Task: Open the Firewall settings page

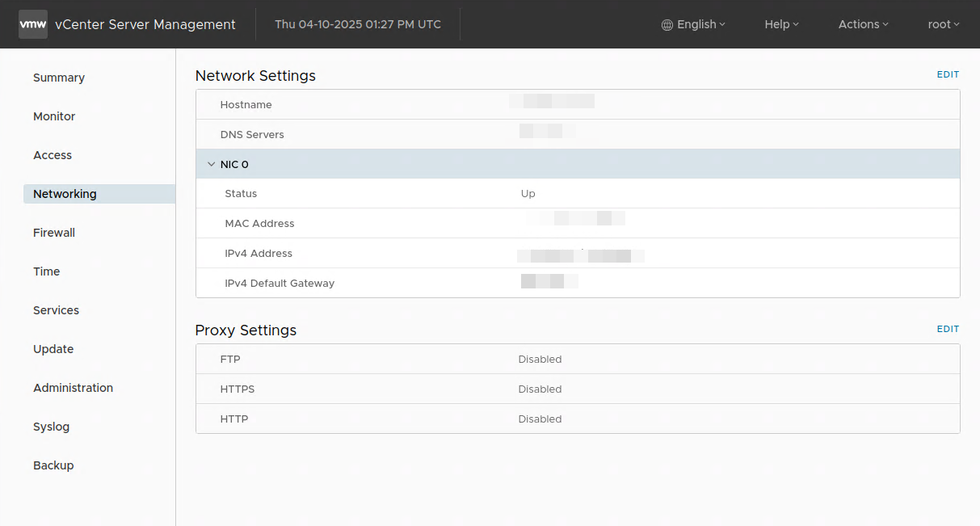Action: click(x=54, y=233)
